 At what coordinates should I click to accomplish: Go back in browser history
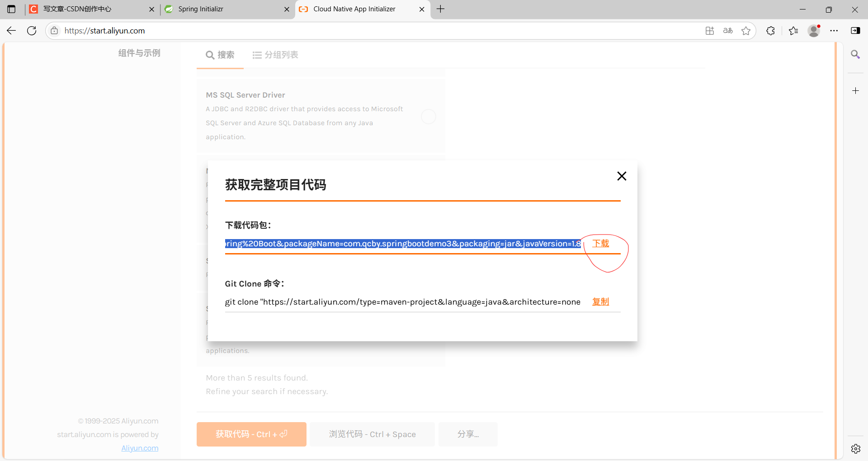pos(11,31)
